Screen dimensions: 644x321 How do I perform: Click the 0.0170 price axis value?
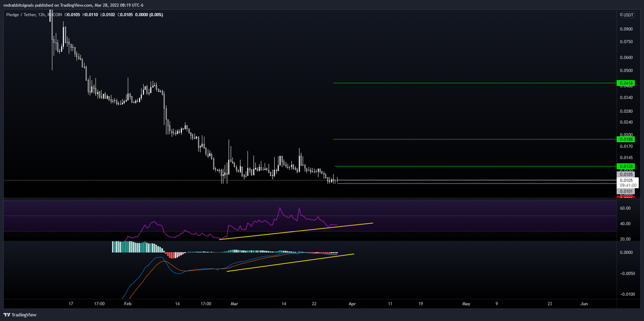point(626,146)
